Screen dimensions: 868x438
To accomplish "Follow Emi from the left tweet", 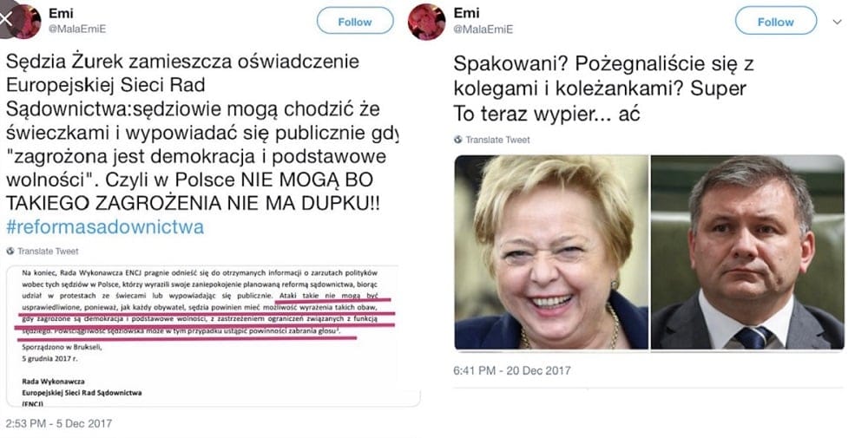I will coord(355,23).
